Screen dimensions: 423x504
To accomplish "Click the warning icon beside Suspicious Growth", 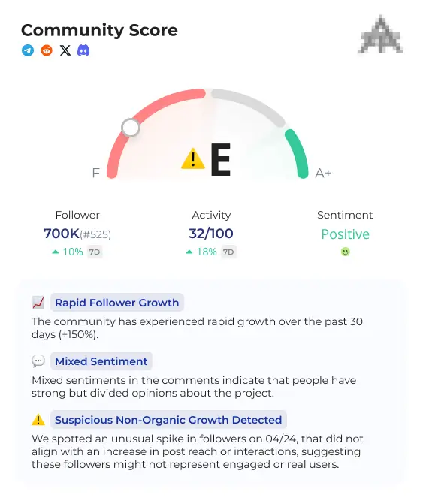I will coord(38,420).
